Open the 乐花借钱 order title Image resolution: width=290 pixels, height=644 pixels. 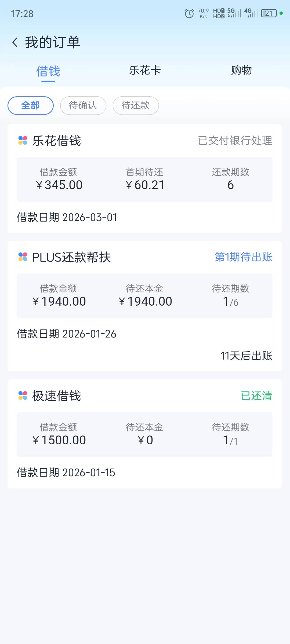point(56,141)
